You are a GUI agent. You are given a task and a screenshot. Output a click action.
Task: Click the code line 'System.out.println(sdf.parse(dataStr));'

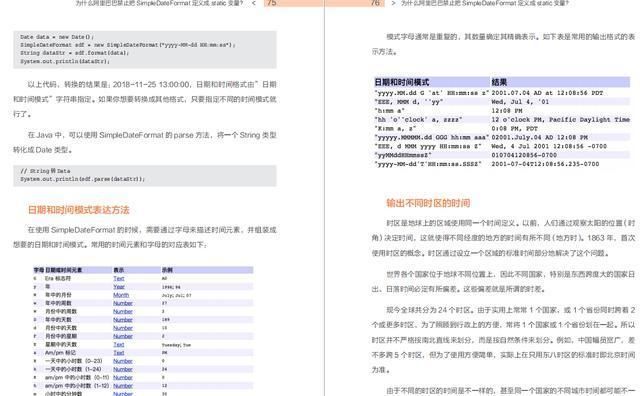(82, 179)
